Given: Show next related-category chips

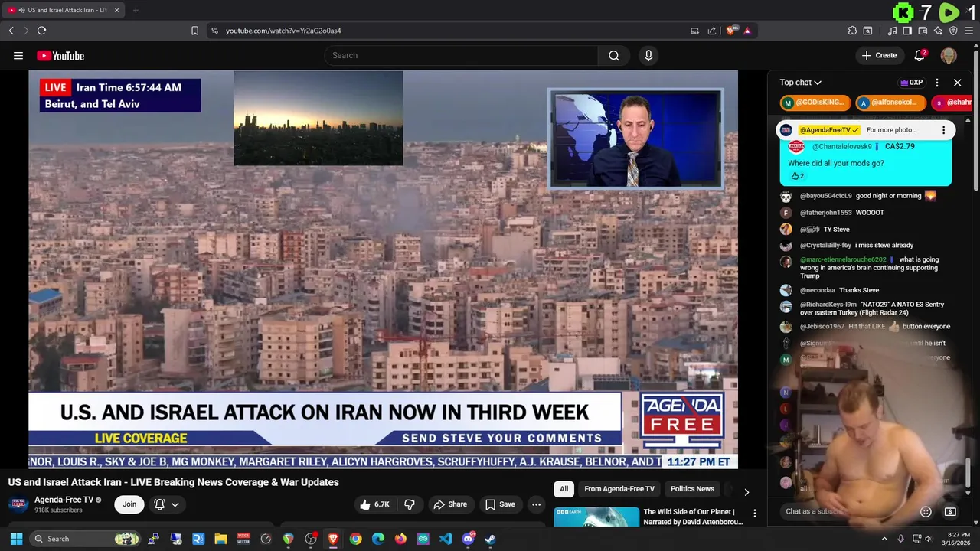Looking at the screenshot, I should click(746, 491).
